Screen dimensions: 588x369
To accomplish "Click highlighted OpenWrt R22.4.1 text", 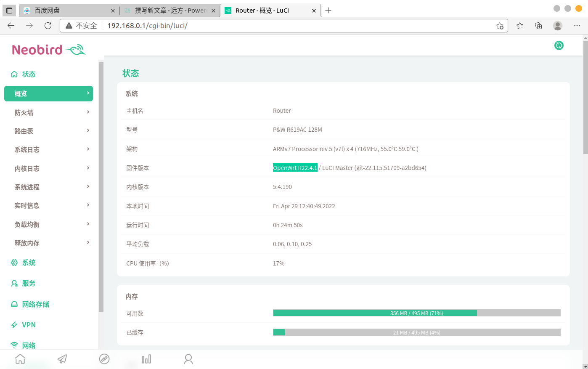I will (x=295, y=168).
